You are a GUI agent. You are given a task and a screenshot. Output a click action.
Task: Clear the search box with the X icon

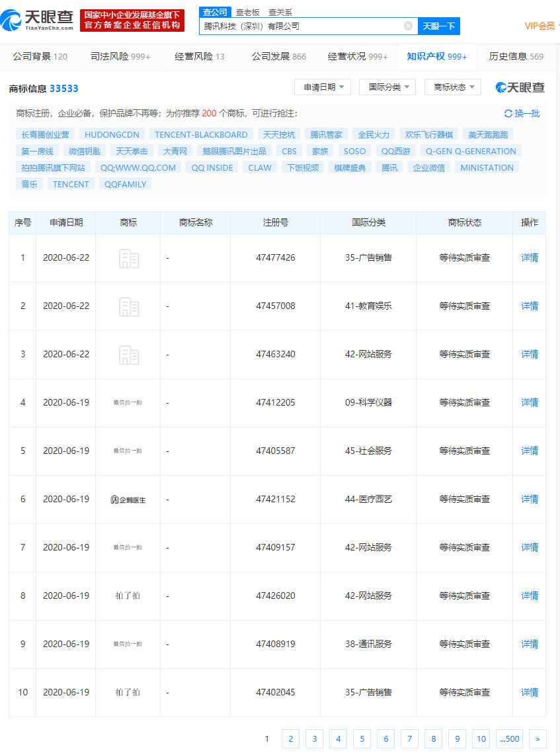(408, 26)
